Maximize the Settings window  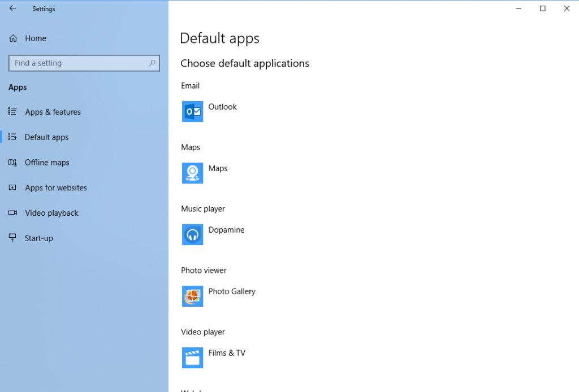click(542, 8)
